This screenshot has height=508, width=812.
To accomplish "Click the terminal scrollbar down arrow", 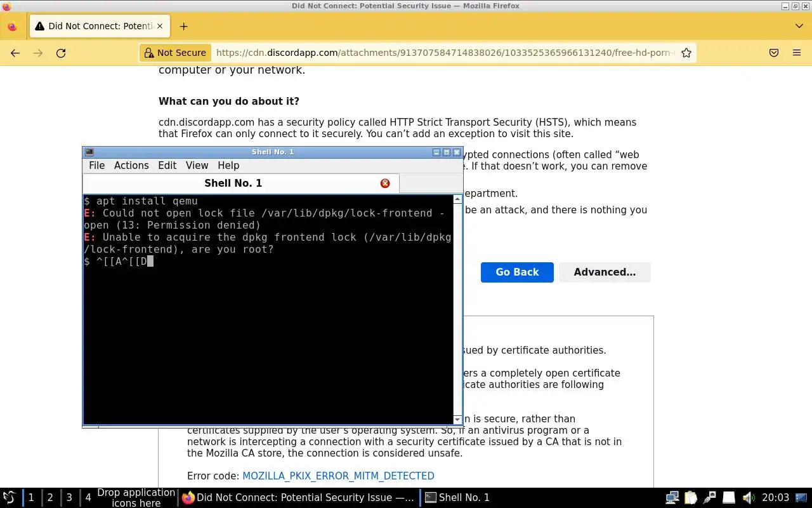I will pos(457,420).
